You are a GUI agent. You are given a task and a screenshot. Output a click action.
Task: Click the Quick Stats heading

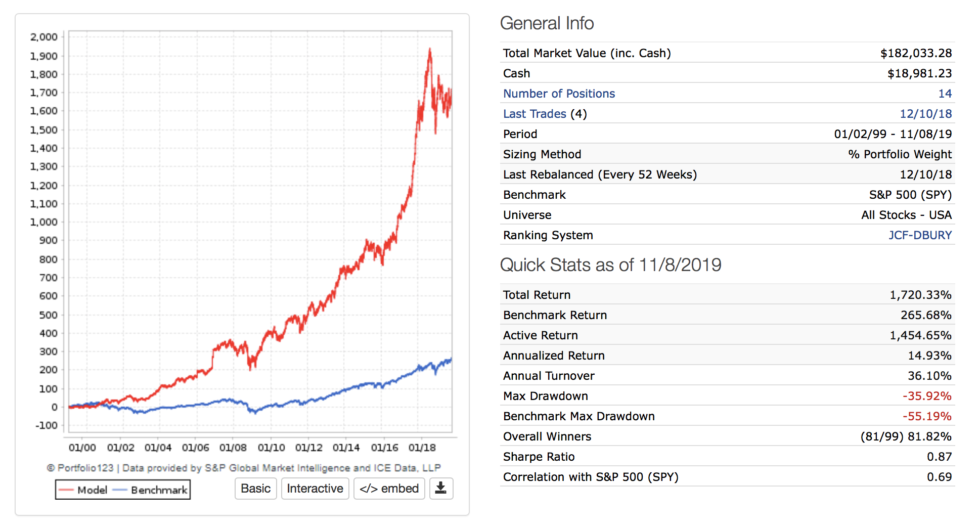tap(610, 265)
